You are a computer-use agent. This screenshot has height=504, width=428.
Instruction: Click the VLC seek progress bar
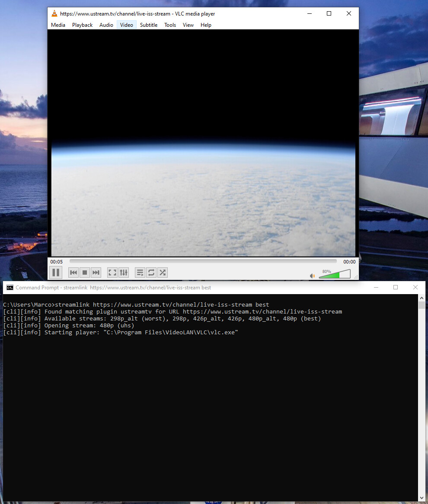203,261
